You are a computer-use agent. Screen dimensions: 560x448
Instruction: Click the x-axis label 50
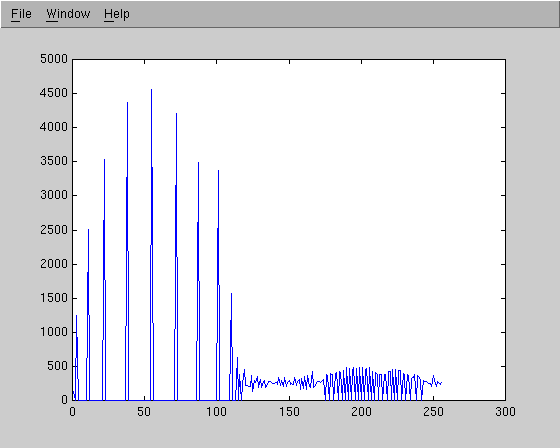click(x=144, y=412)
